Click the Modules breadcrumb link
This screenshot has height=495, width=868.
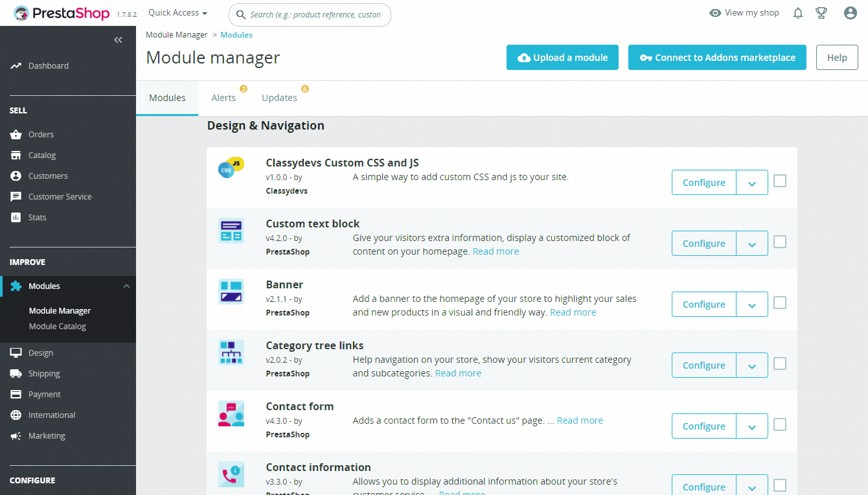[236, 35]
